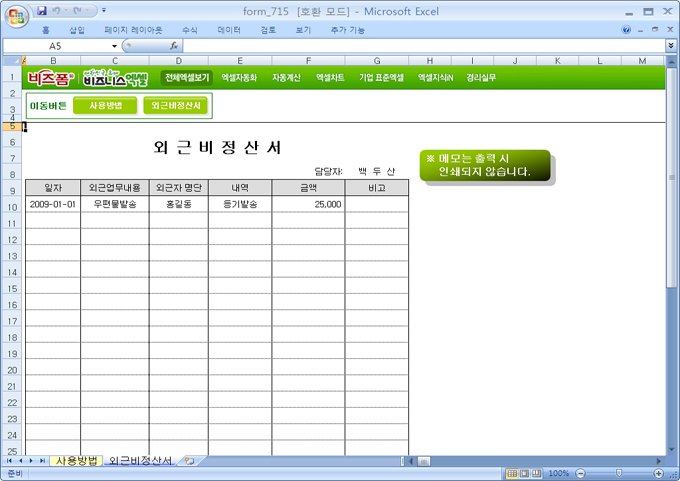Screen dimensions: 680x481
Task: Select the memo note about printing
Action: (x=485, y=165)
